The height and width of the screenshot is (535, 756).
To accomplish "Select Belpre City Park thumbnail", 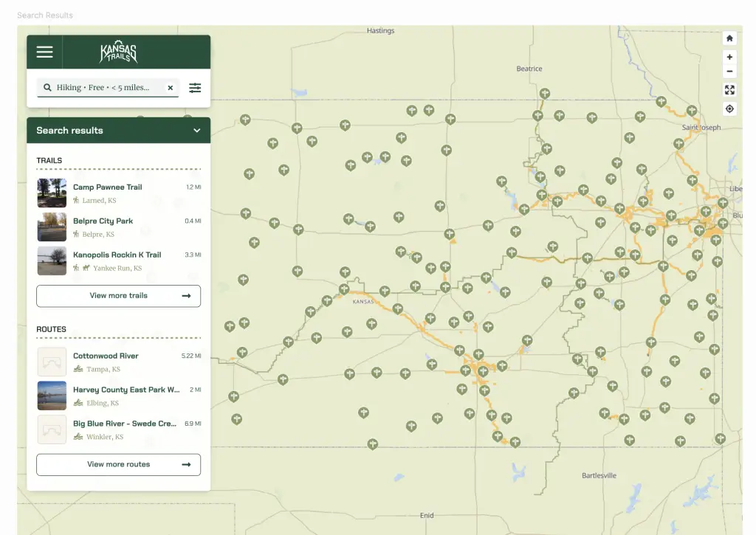I will [52, 227].
